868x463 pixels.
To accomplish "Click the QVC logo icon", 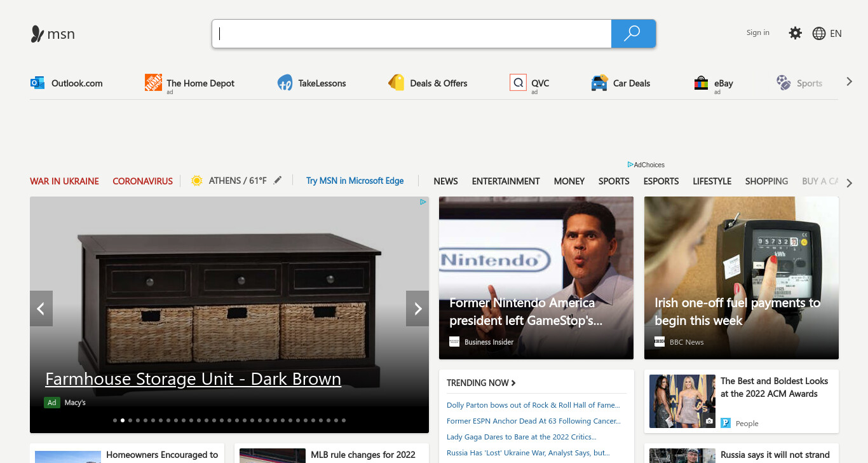I will click(518, 83).
